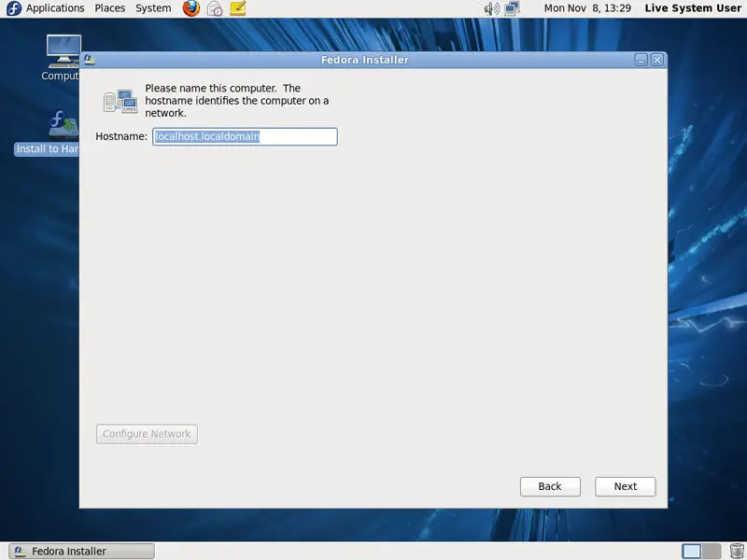
Task: Click the 'Hostname:' label
Action: pyautogui.click(x=121, y=136)
